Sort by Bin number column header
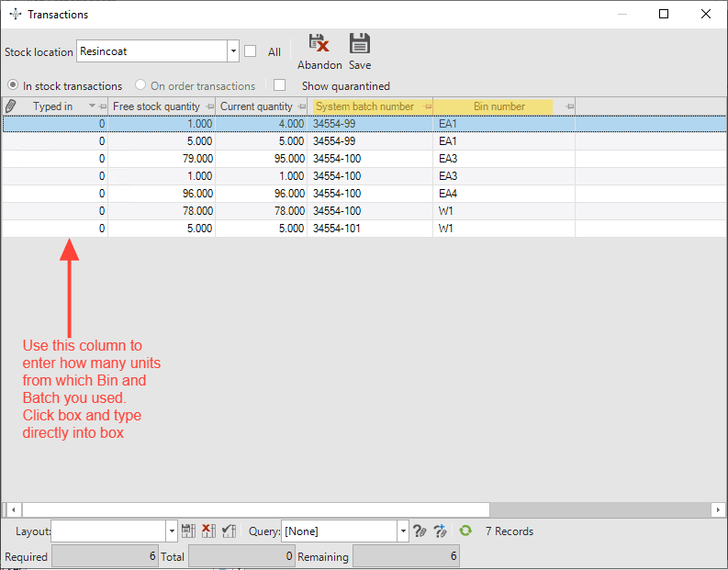The image size is (728, 570). pyautogui.click(x=499, y=106)
